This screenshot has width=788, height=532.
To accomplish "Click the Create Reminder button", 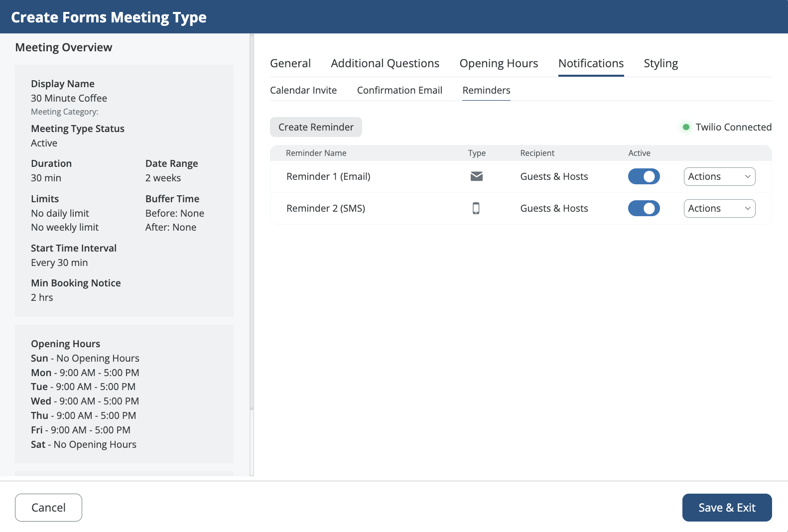I will pos(316,127).
